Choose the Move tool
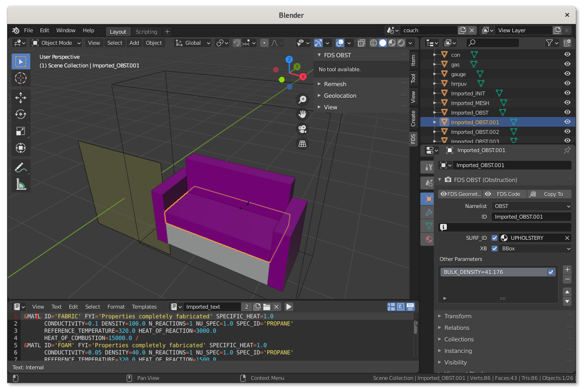The image size is (585, 392). tap(21, 98)
